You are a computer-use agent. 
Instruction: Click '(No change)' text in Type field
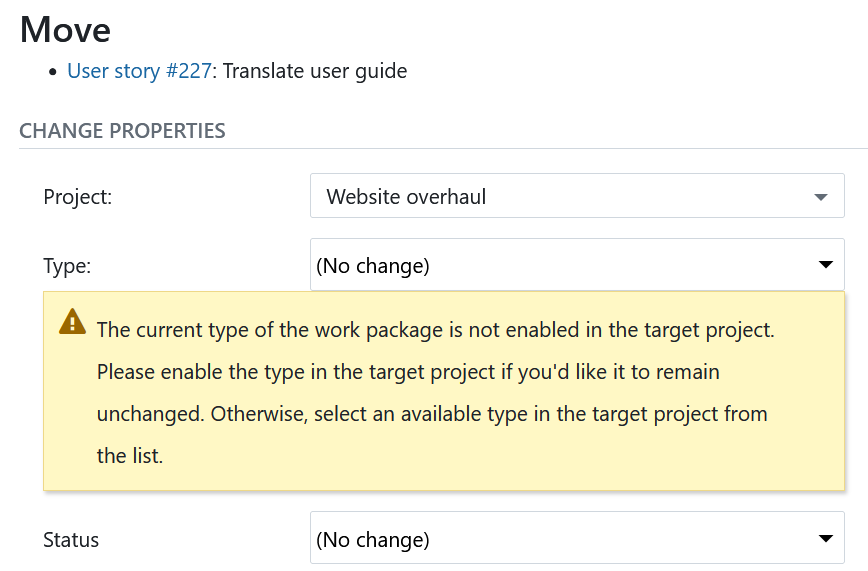pos(373,266)
